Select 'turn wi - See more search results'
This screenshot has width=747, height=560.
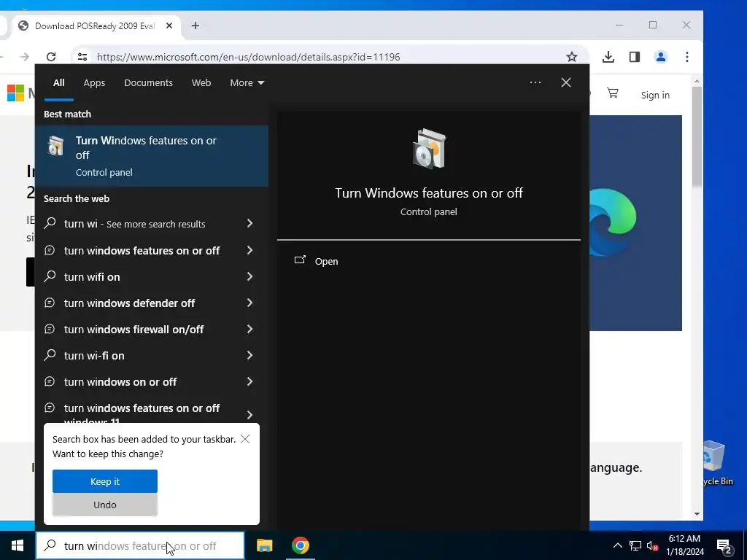(x=135, y=224)
